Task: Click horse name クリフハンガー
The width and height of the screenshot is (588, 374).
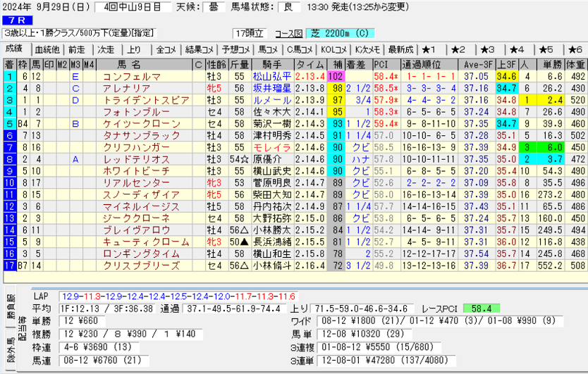Action: (135, 147)
